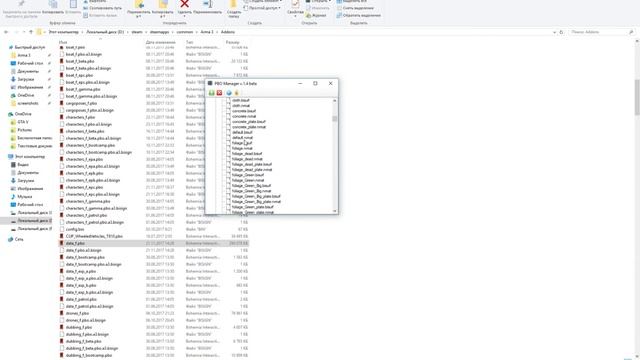Click Arma 3 in the address breadcrumb

207,32
